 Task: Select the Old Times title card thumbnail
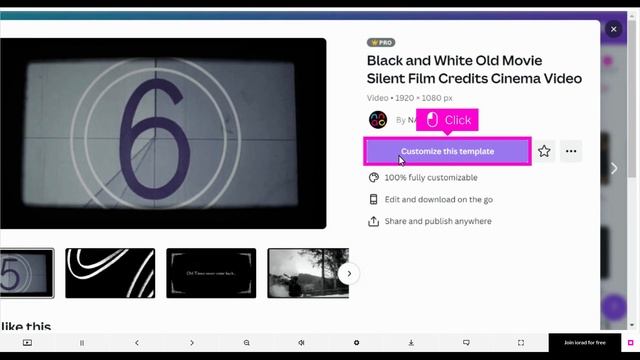(211, 273)
